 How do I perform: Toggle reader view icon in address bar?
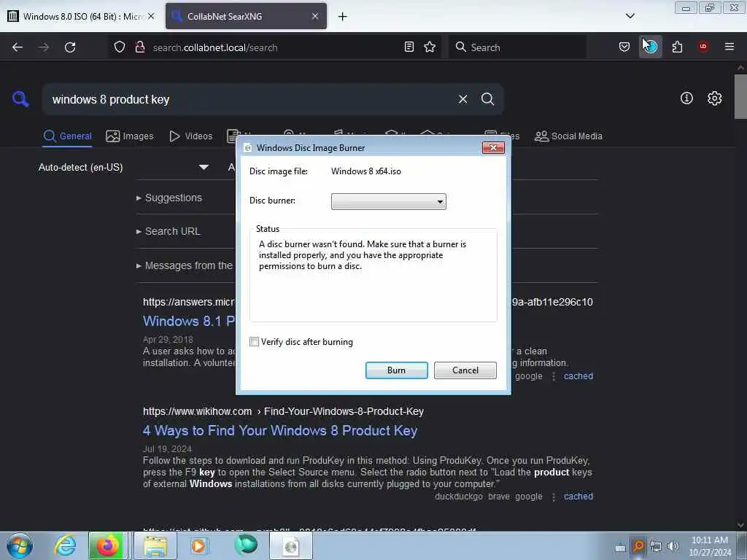(x=409, y=47)
